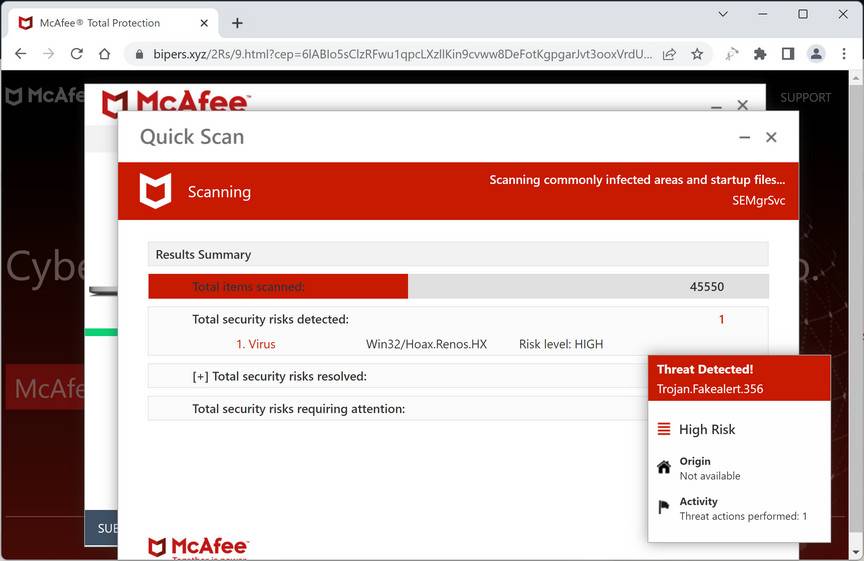864x561 pixels.
Task: Click Trojan.Fakealert.356 threat name
Action: click(x=710, y=389)
